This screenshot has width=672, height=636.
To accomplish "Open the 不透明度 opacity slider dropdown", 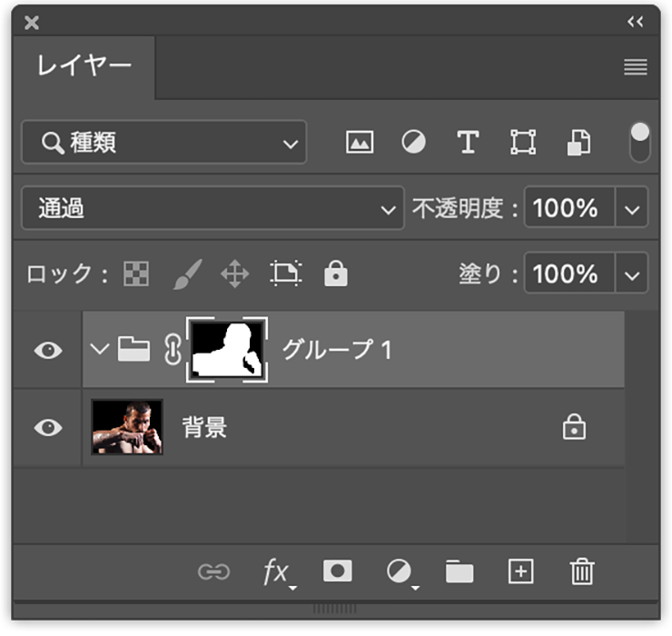I will pyautogui.click(x=632, y=209).
